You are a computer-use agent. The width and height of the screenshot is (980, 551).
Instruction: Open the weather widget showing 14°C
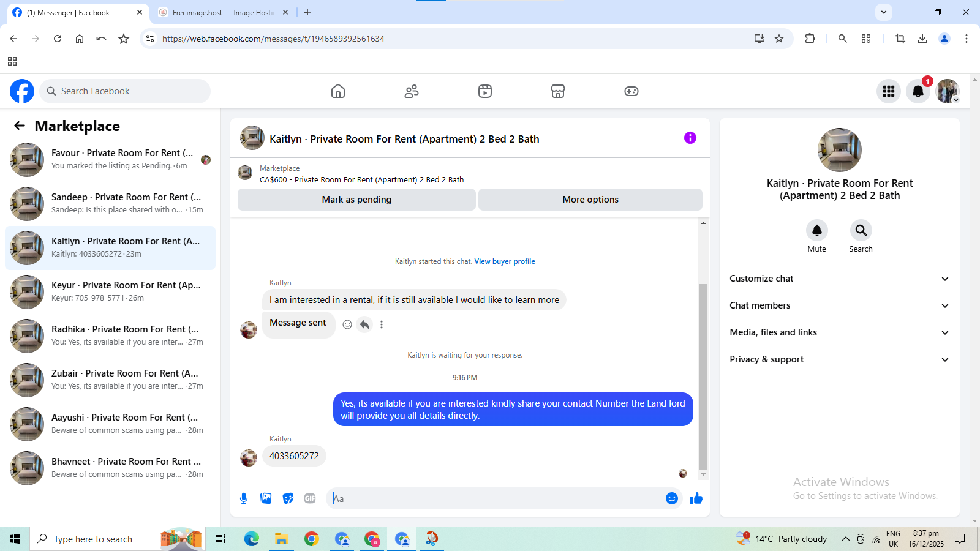(x=782, y=539)
